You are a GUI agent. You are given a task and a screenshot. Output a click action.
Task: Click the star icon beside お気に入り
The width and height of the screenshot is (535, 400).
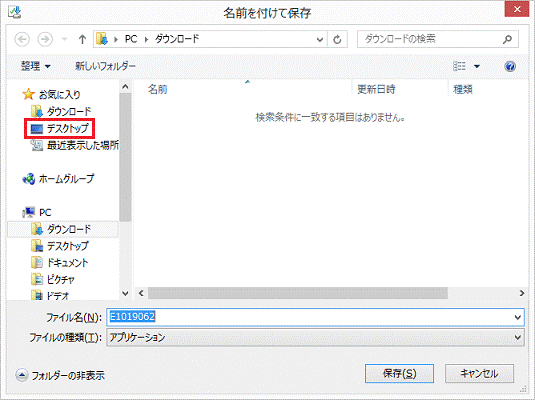[x=29, y=94]
